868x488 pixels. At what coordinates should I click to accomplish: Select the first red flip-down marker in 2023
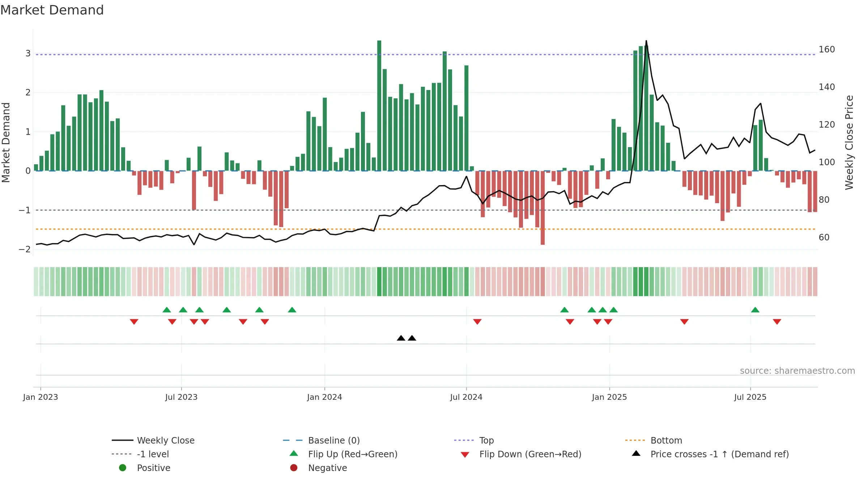click(x=134, y=322)
